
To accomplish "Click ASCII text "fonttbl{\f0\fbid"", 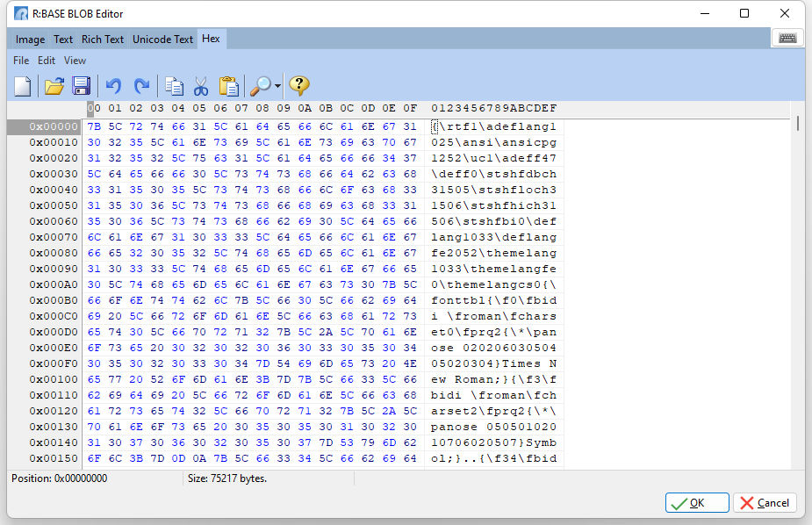I will 494,300.
